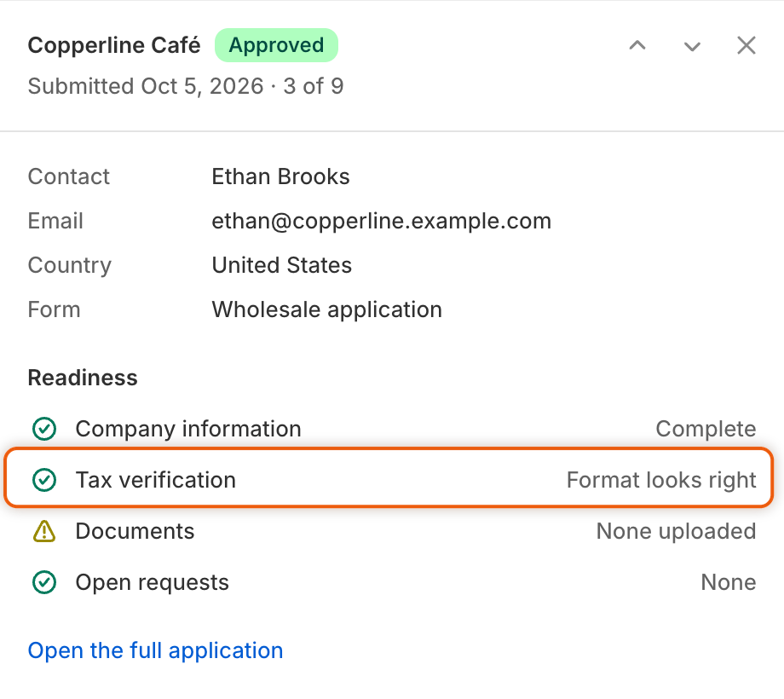Click Company information green check icon
The width and height of the screenshot is (784, 699).
click(x=44, y=429)
